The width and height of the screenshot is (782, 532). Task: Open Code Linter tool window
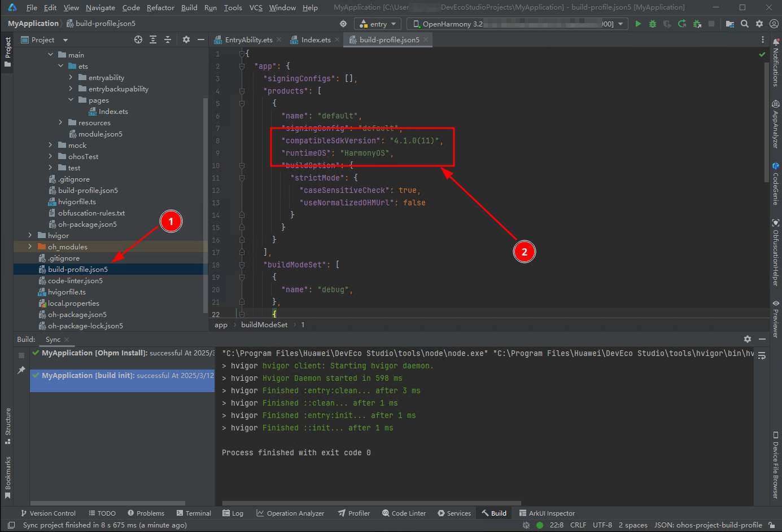point(404,513)
